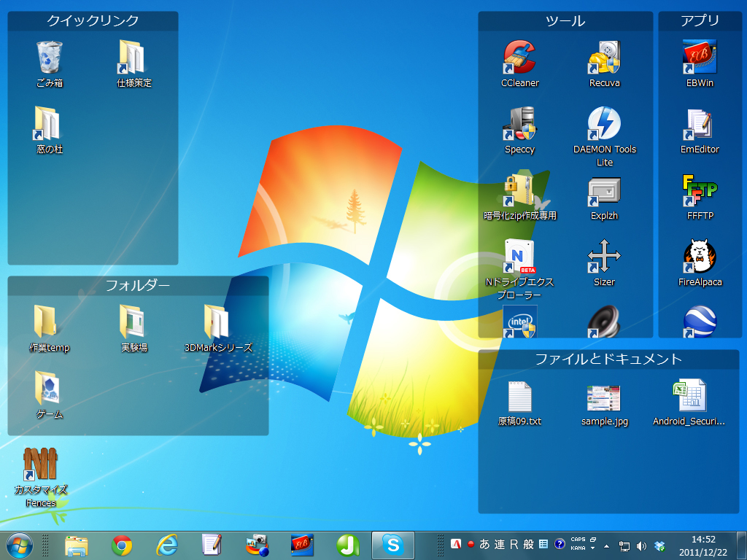Toggle the R romaji input indicator
This screenshot has width=747, height=560.
point(514,544)
